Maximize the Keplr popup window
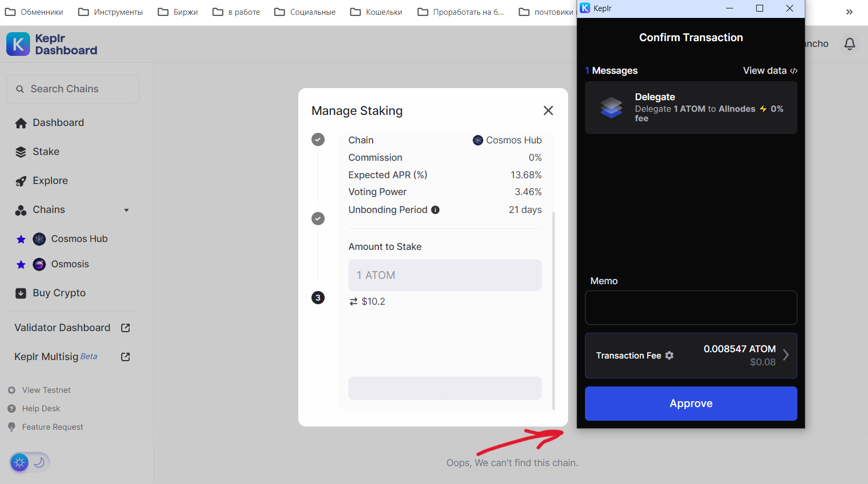 click(x=759, y=8)
